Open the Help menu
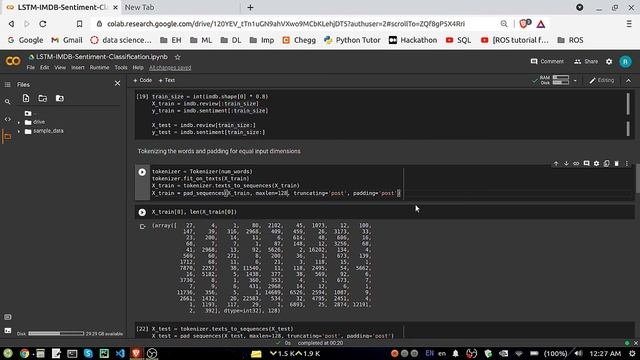This screenshot has width=640, height=360. pos(138,68)
